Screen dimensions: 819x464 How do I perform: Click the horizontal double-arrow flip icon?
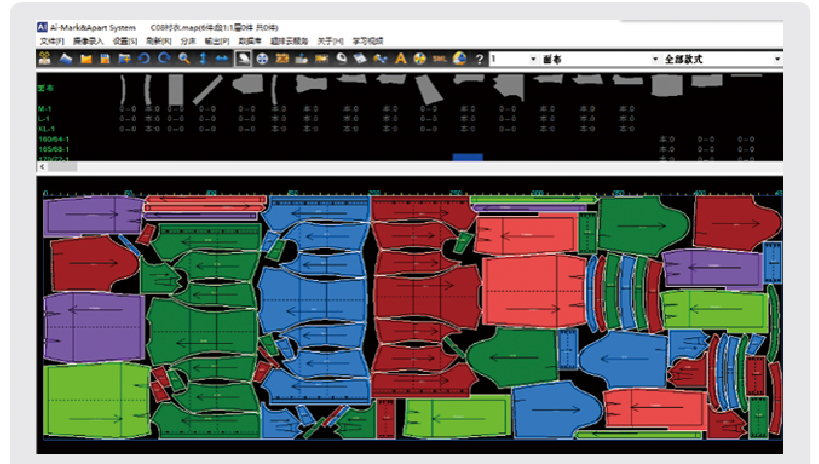tap(222, 59)
